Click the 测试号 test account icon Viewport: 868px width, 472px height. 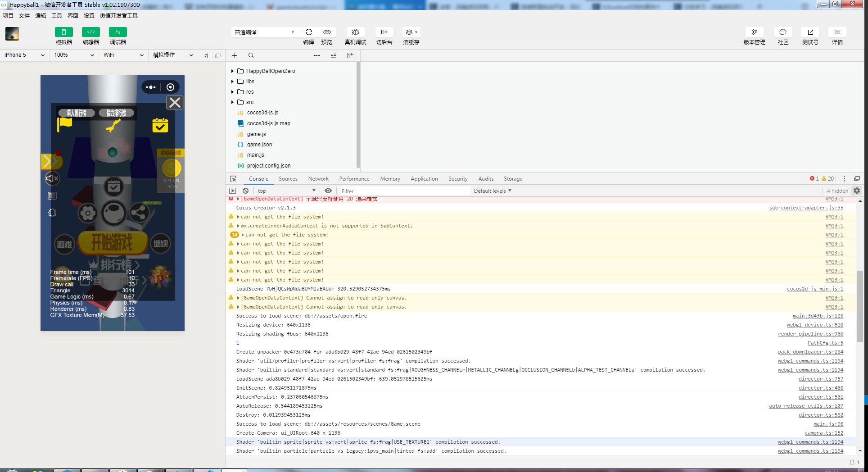(810, 32)
